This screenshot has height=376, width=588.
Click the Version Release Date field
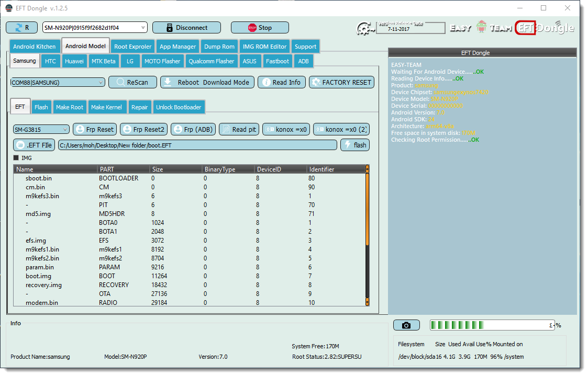coord(411,28)
